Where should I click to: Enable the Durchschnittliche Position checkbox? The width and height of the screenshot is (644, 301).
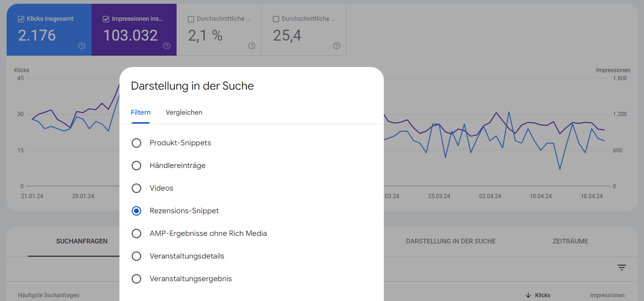[275, 19]
